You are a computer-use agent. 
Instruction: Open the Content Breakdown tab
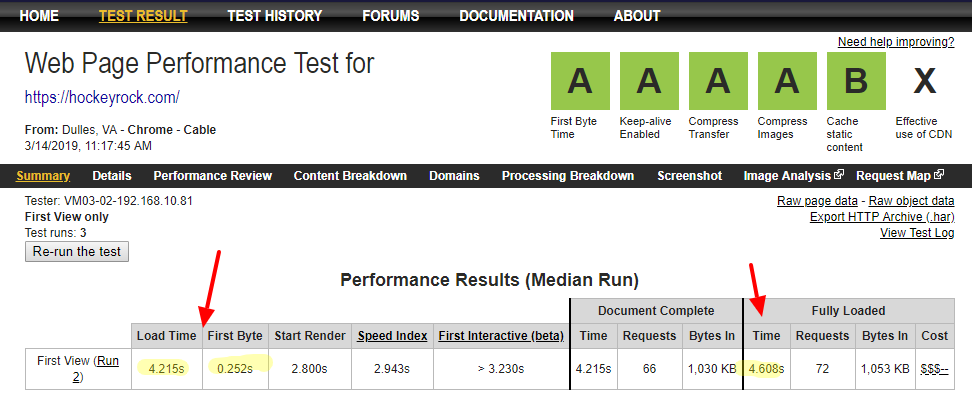tap(350, 176)
